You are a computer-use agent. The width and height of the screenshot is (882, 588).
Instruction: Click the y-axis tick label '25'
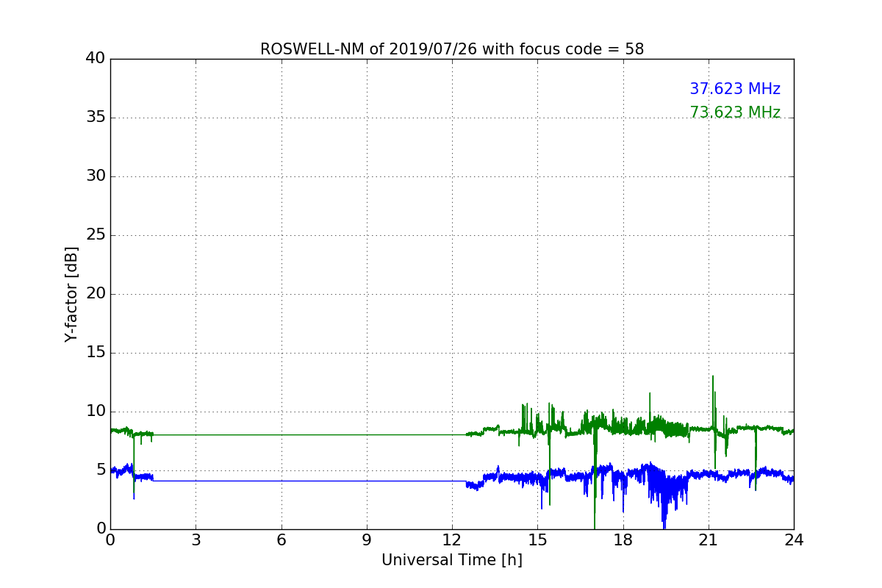point(96,235)
